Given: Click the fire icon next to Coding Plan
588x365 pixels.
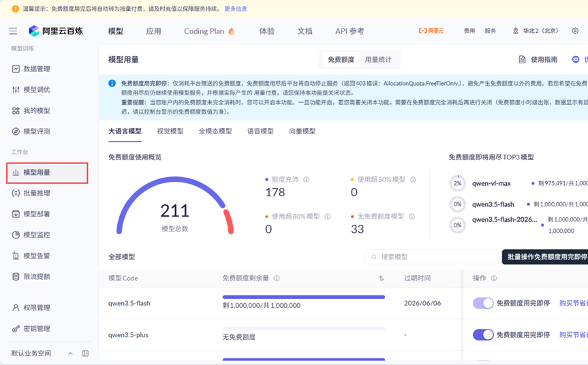Looking at the screenshot, I should (x=232, y=31).
